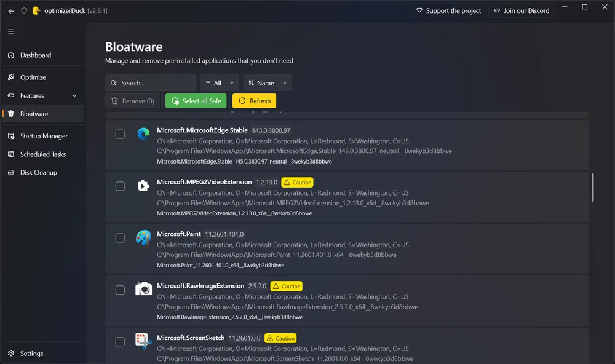This screenshot has height=364, width=615.
Task: Click the ScreenSketch app icon
Action: [x=143, y=341]
